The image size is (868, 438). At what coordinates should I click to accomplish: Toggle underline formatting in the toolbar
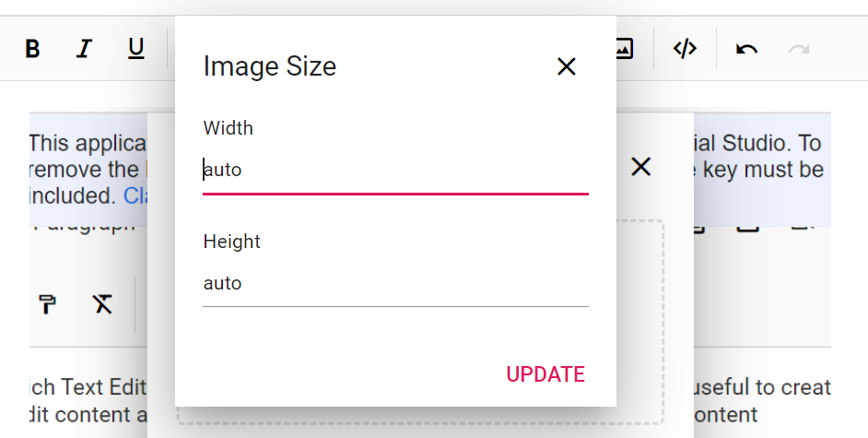[x=136, y=49]
